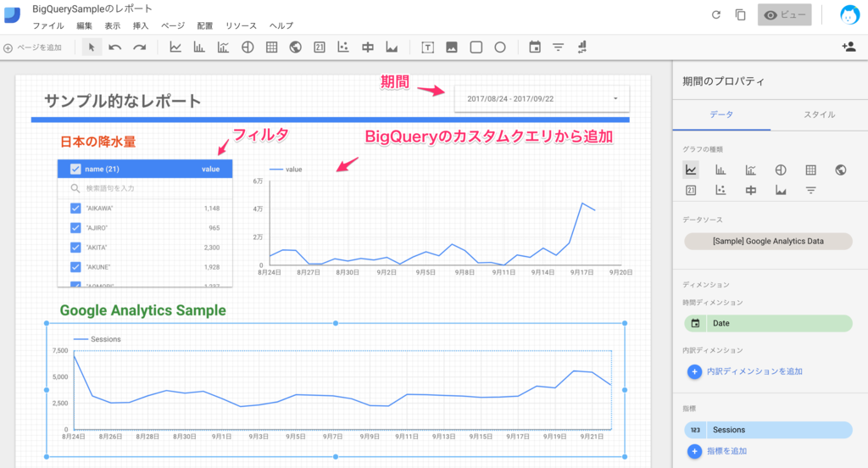Insert a time series chart from toolbar
The width and height of the screenshot is (868, 468).
coord(175,47)
